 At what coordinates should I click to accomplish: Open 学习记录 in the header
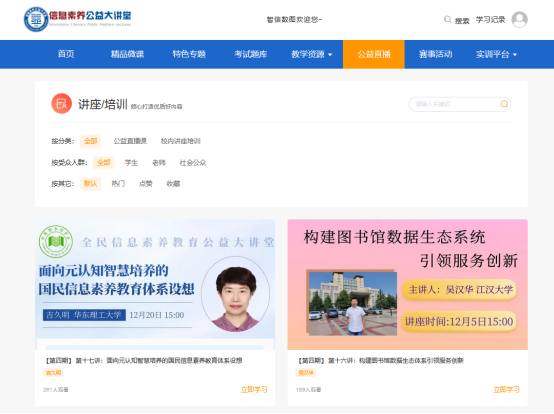[490, 20]
